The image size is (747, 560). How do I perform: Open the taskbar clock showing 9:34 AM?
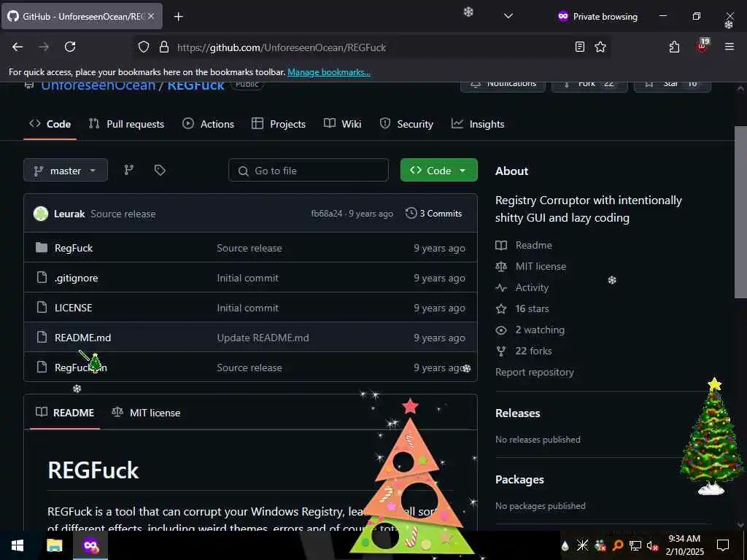[684, 545]
